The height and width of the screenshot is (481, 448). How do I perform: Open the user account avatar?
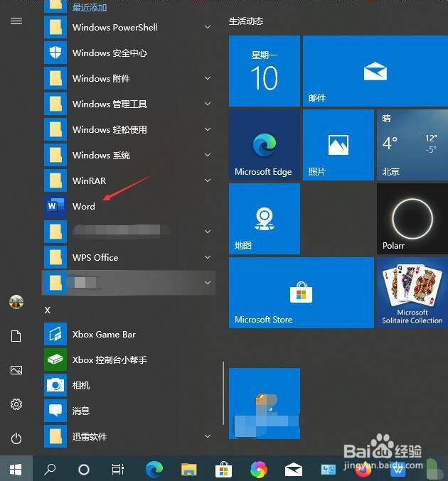pyautogui.click(x=16, y=302)
